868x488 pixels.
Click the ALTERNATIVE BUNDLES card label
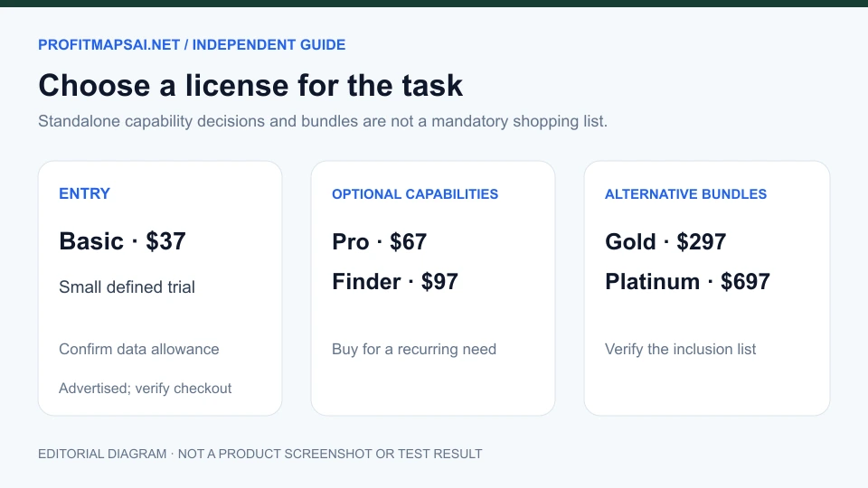686,194
